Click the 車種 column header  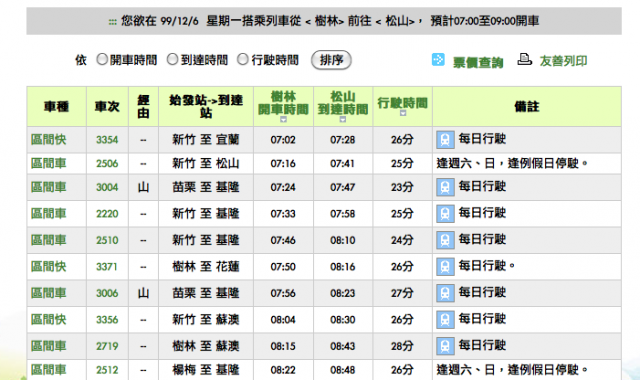pyautogui.click(x=56, y=107)
